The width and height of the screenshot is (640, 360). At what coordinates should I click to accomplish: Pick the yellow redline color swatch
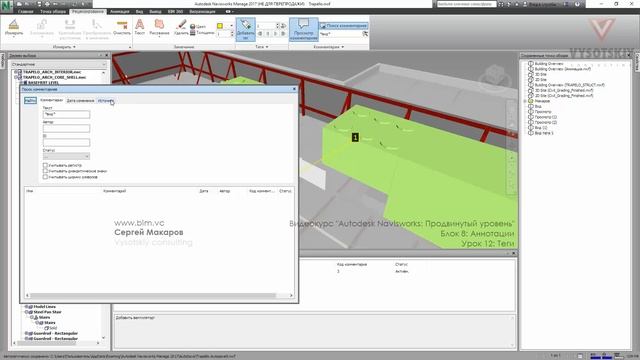tap(220, 26)
